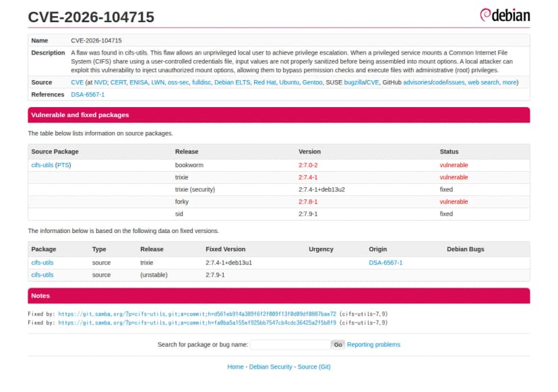Select the forky row's vulnerable status
Image resolution: width=558 pixels, height=392 pixels.
coord(454,201)
